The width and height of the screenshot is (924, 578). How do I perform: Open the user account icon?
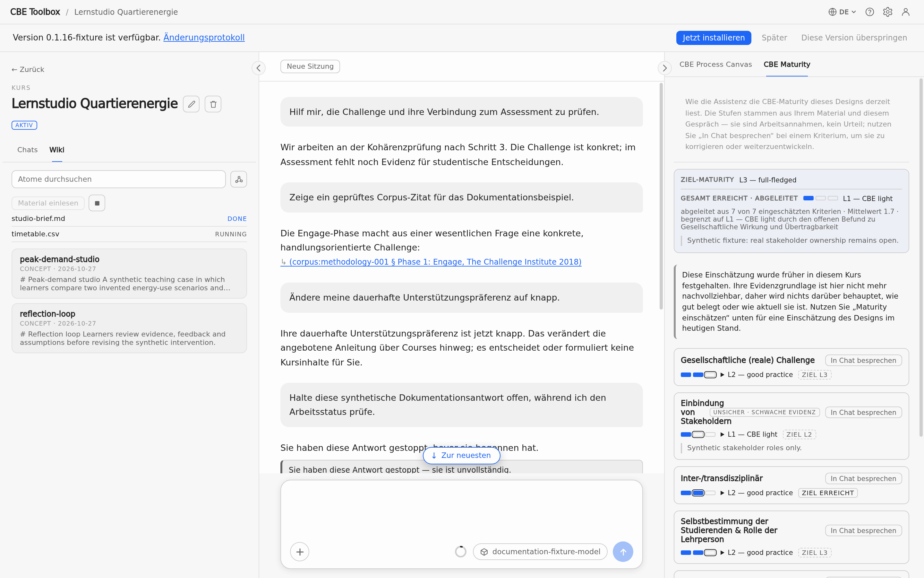pyautogui.click(x=906, y=12)
